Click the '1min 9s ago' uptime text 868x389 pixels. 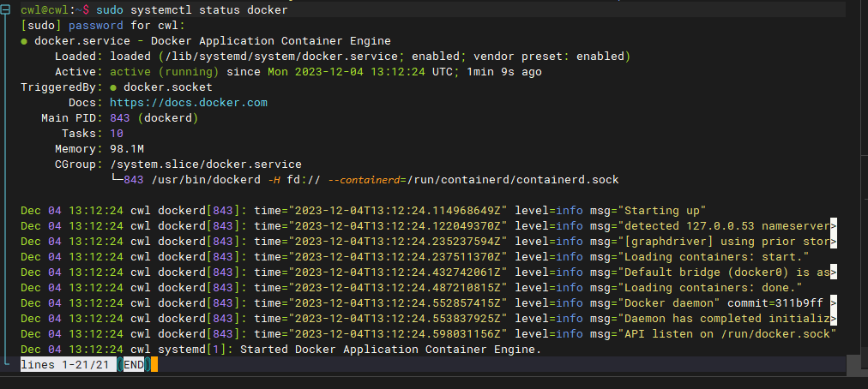tap(504, 72)
